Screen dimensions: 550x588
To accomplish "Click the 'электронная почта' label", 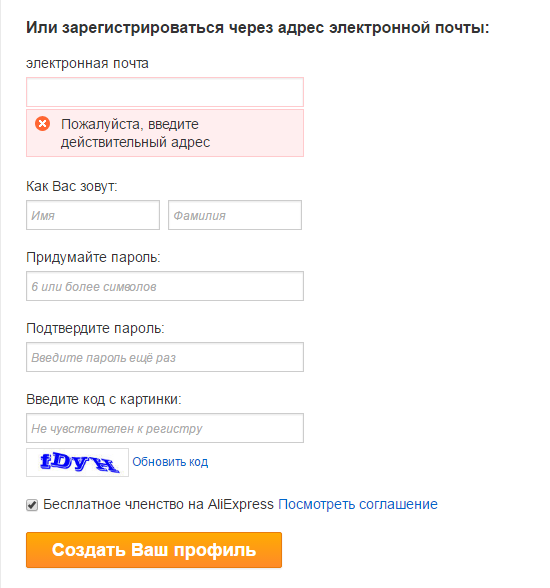I will click(x=87, y=63).
